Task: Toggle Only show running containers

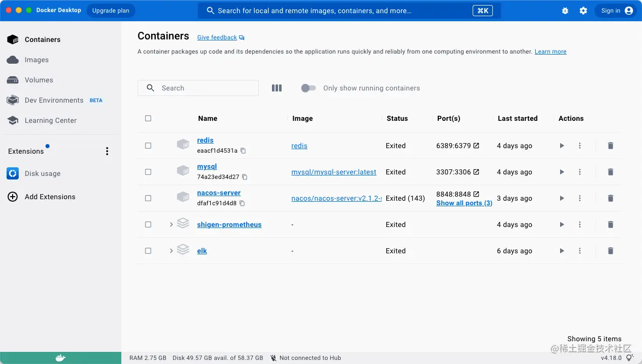Action: coord(308,88)
